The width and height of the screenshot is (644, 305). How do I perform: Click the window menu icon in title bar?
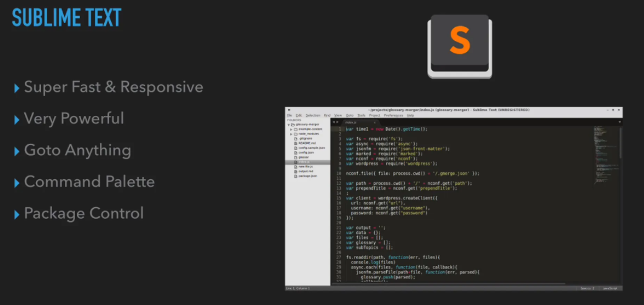[289, 110]
